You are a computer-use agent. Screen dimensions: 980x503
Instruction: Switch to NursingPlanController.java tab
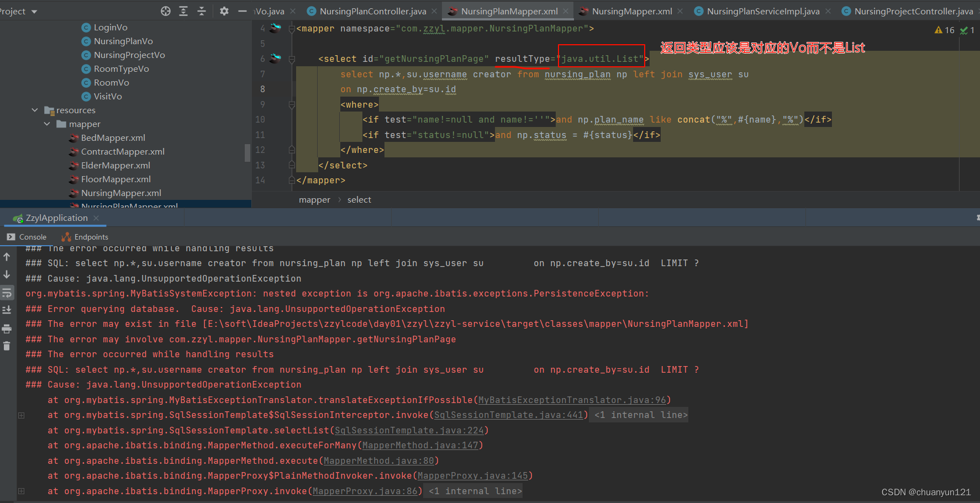(373, 11)
